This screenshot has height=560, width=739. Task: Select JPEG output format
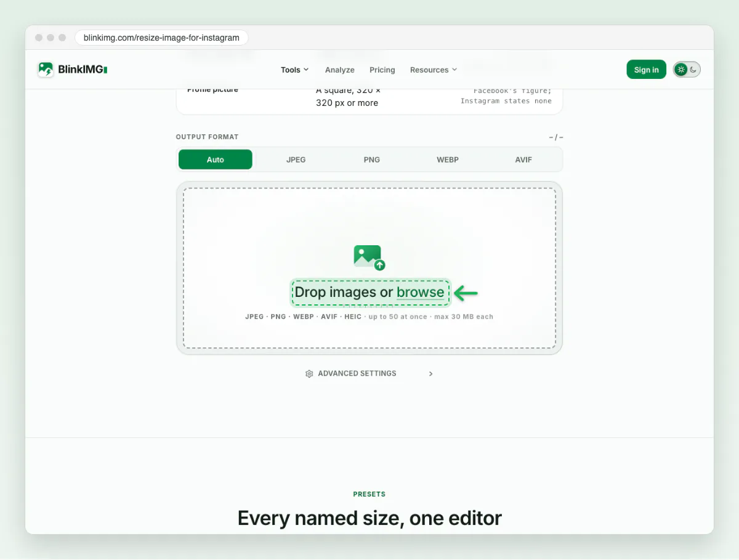pyautogui.click(x=296, y=160)
